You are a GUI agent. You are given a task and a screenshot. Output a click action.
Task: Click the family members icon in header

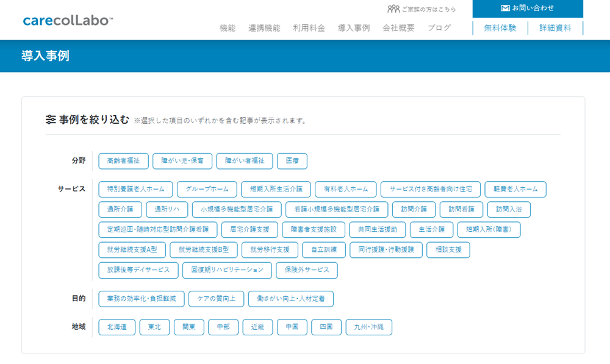click(x=393, y=9)
